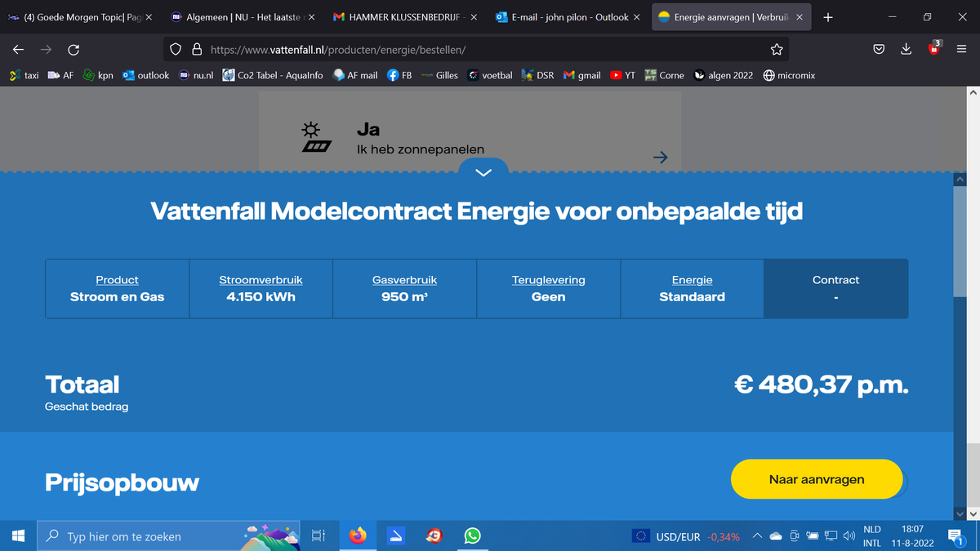Viewport: 980px width, 551px height.
Task: Show hidden system tray icons chevron
Action: (757, 536)
